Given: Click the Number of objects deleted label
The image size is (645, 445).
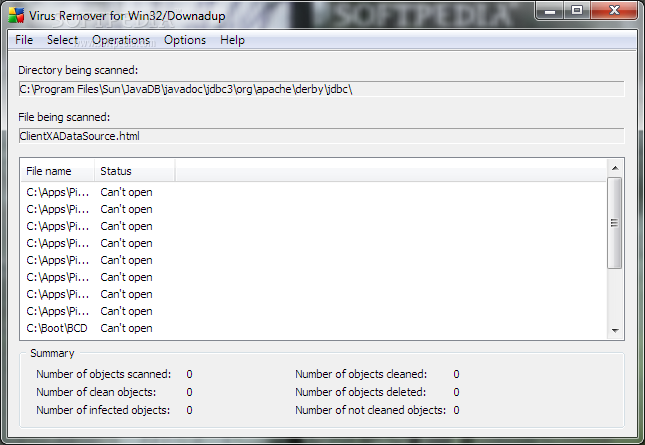Looking at the screenshot, I should click(x=360, y=392).
